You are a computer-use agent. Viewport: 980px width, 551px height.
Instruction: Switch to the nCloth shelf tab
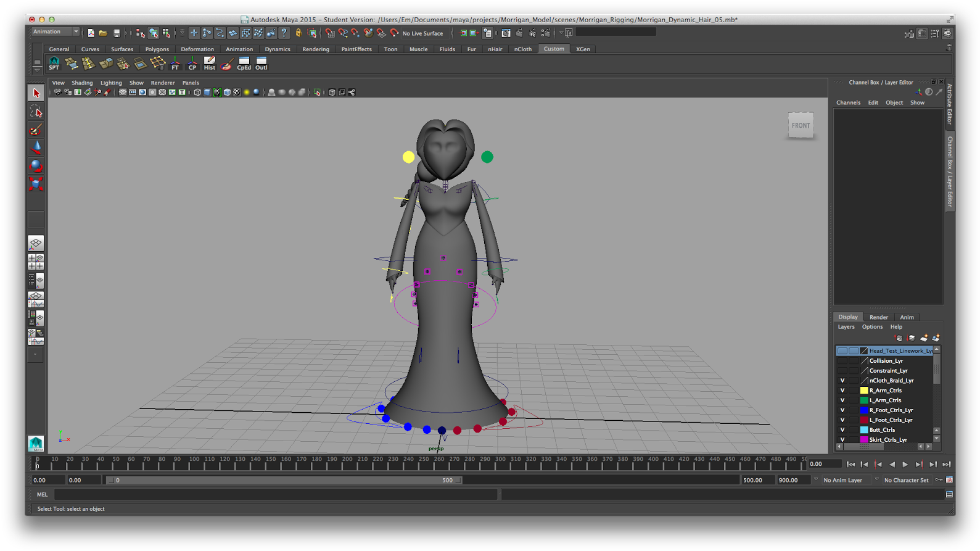click(523, 49)
